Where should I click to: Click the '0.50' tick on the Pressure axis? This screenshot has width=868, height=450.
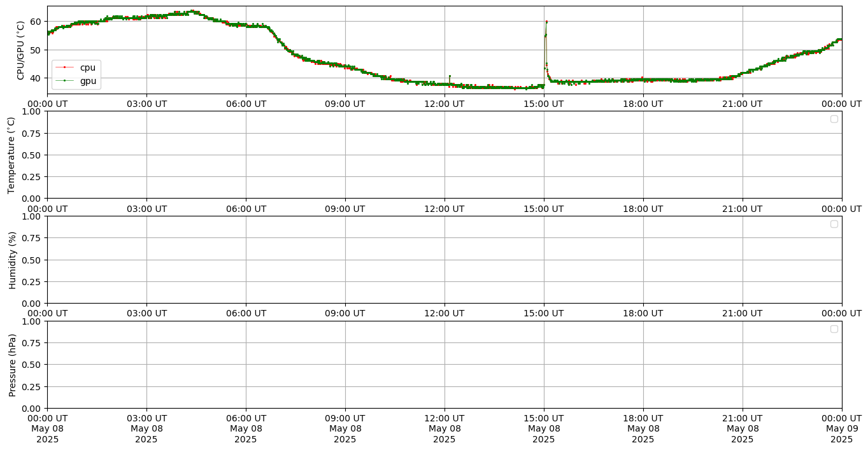[32, 365]
